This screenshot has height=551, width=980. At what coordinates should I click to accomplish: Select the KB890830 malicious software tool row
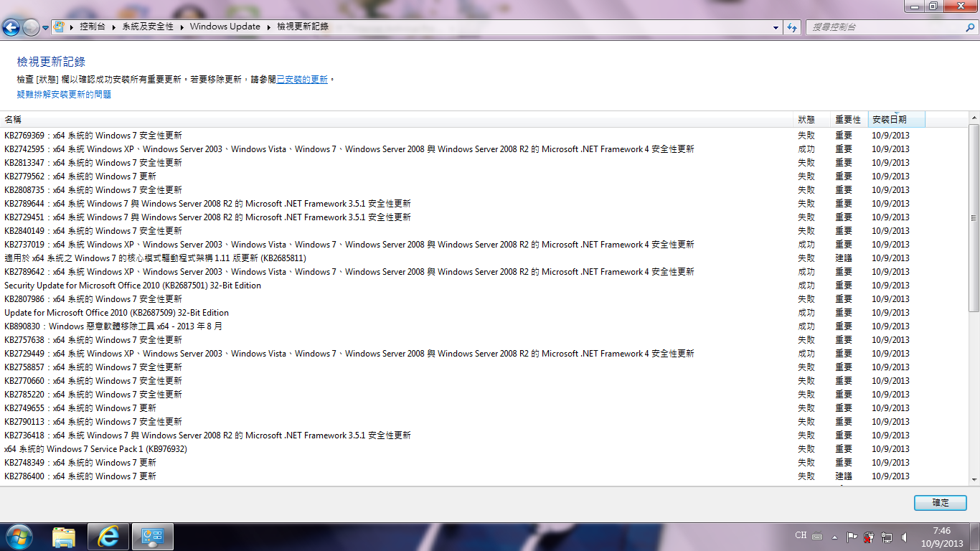coord(484,326)
